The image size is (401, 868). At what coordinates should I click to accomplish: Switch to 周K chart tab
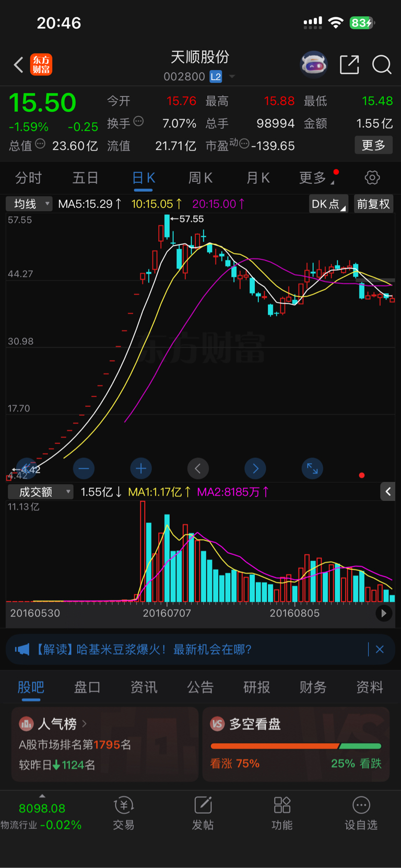(200, 178)
